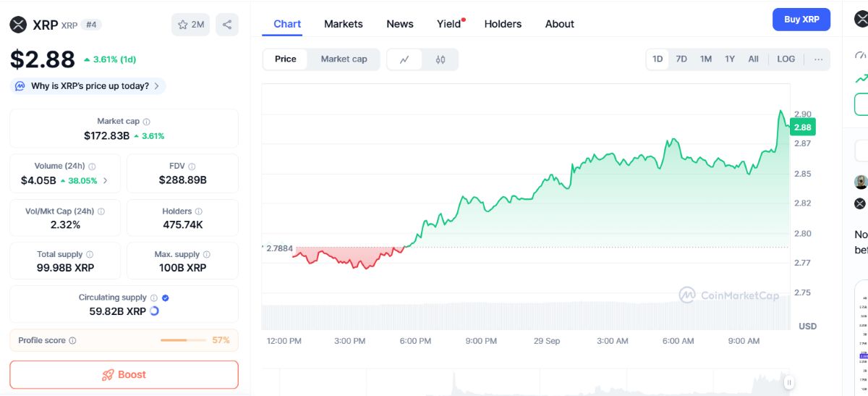The width and height of the screenshot is (868, 396).
Task: Click the Buy XRP button
Action: tap(801, 20)
